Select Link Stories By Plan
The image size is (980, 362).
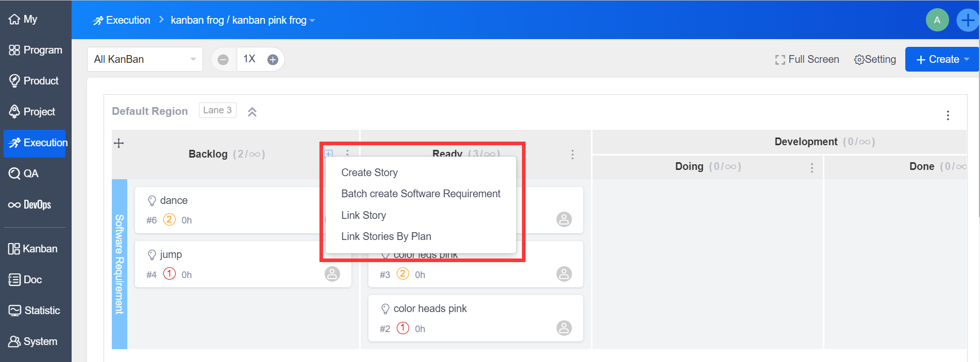(x=386, y=236)
